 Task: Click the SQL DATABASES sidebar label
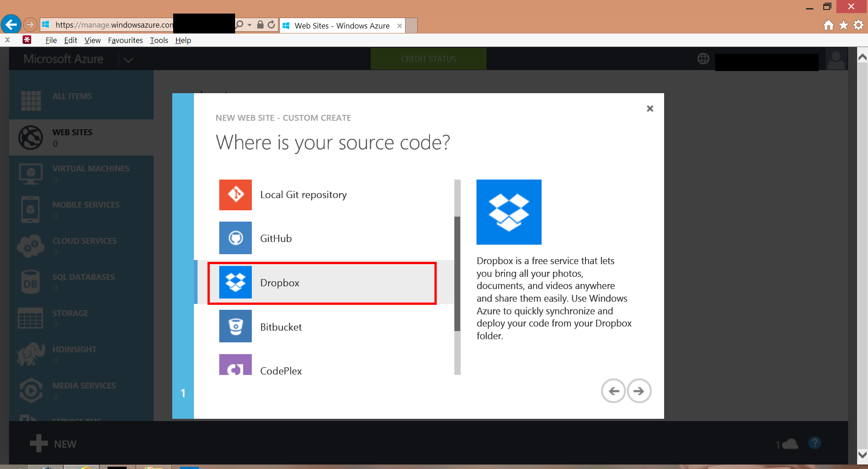coord(84,277)
